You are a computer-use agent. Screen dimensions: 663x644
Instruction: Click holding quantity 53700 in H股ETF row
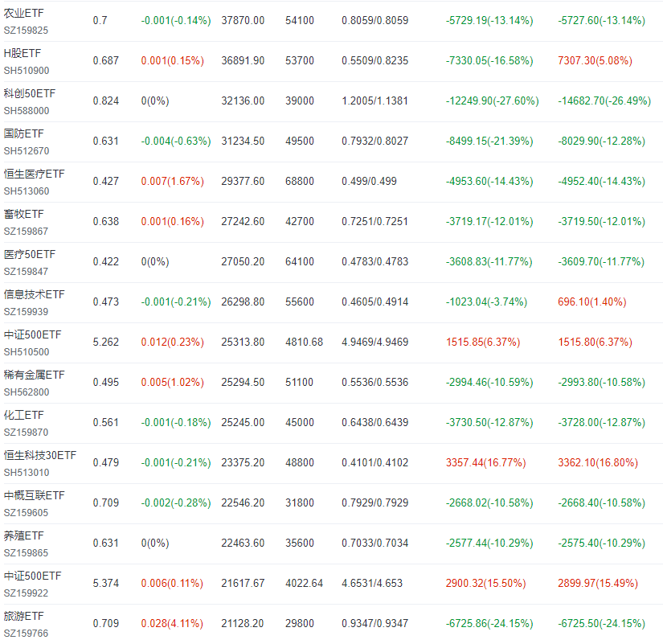coord(300,60)
